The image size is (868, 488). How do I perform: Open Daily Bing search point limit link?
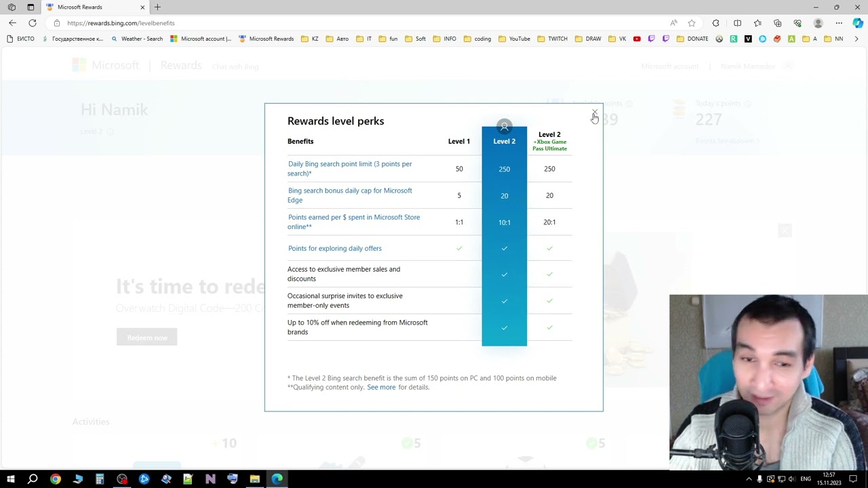click(x=350, y=169)
